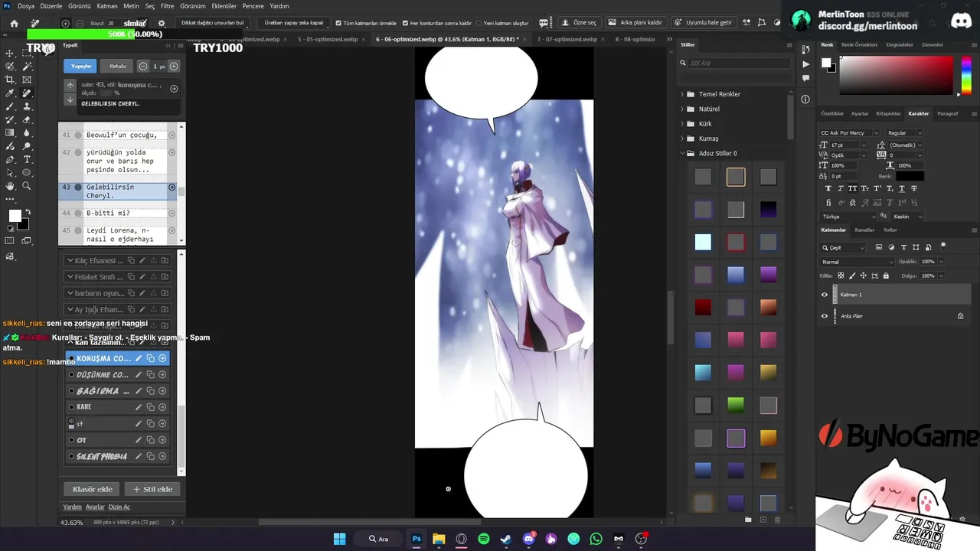Open the Regular font style dropdown

pyautogui.click(x=906, y=132)
